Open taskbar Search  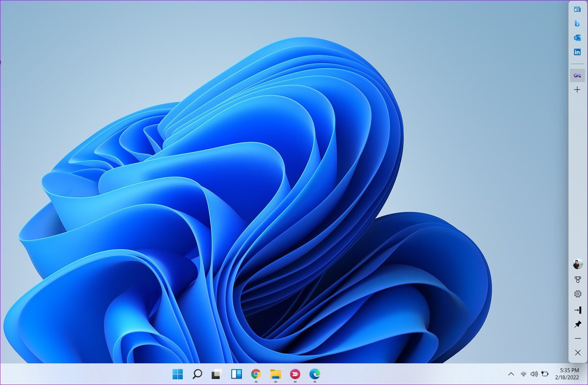(197, 374)
